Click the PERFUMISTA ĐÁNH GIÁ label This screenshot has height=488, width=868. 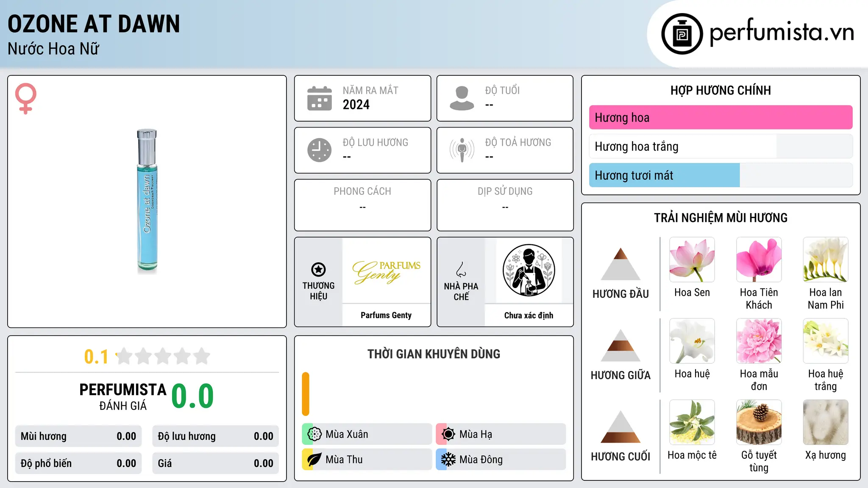tap(123, 396)
